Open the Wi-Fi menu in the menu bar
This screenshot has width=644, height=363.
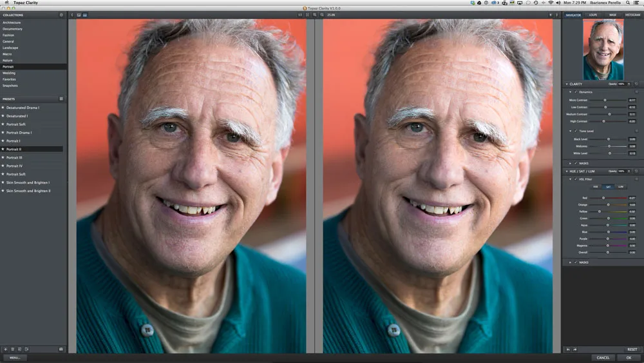pos(551,3)
